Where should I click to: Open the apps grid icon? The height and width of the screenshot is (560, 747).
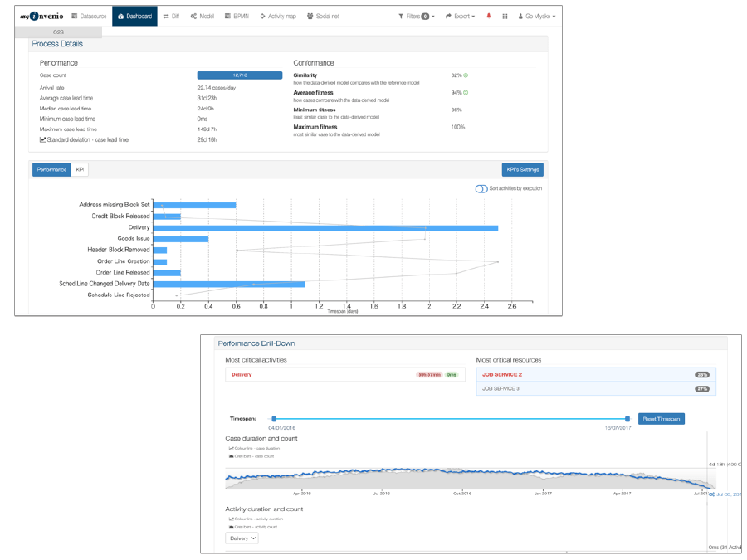click(505, 16)
